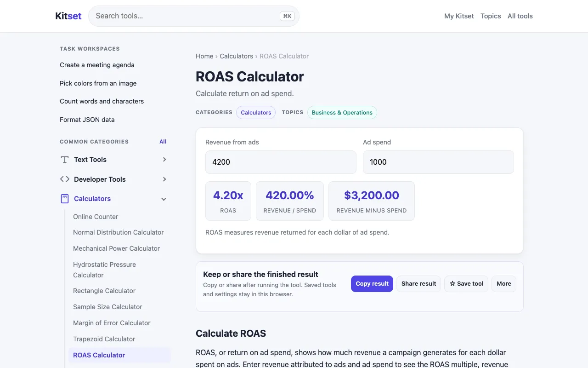Screen dimensions: 588x368
Task: Save tool with the star button
Action: click(466, 284)
